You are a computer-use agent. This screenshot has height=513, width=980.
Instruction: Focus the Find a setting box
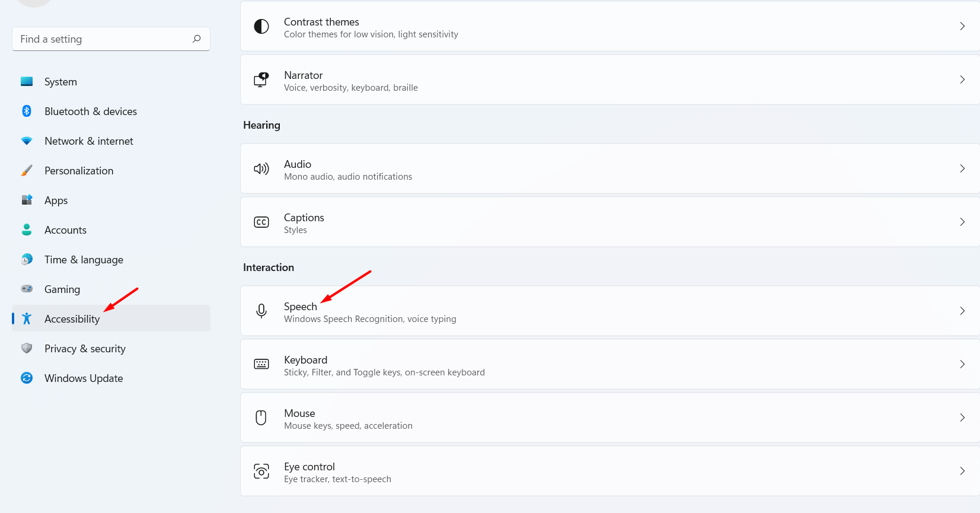[101, 39]
